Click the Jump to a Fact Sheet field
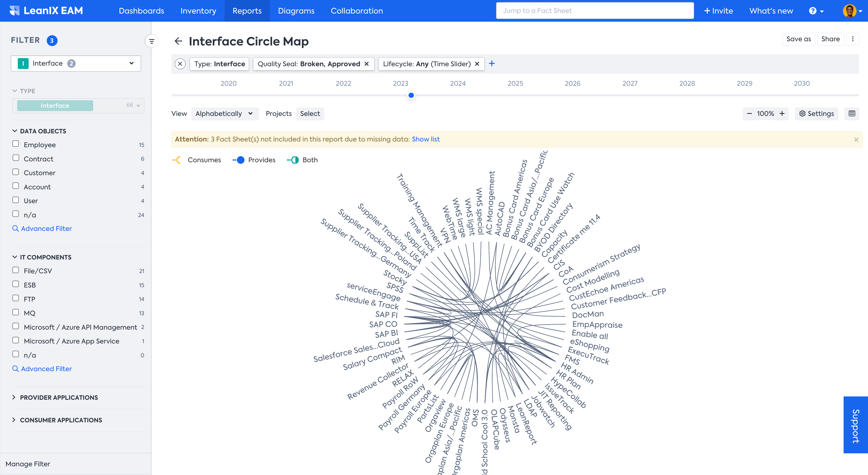Screen dimensions: 868x475 pyautogui.click(x=594, y=11)
